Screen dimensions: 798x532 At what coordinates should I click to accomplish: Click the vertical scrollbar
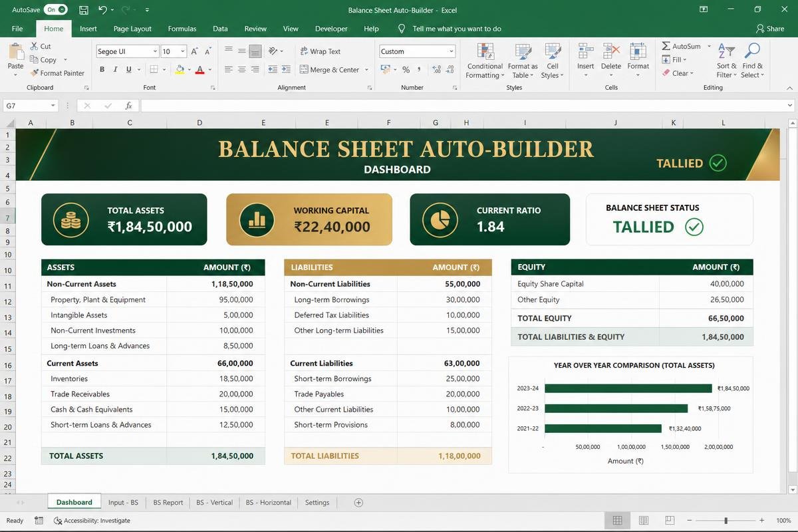coord(791,299)
